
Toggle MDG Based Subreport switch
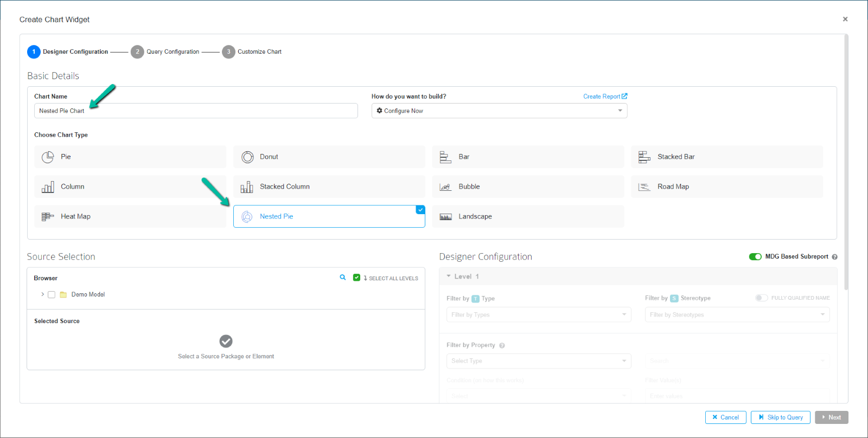click(755, 256)
